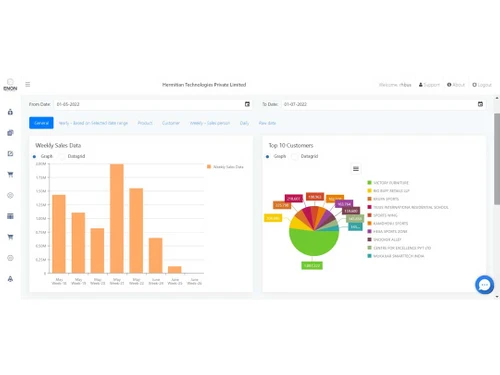Select Datagrid radio under Top 10 Customers
Image resolution: width=500 pixels, height=375 pixels.
[x=295, y=156]
